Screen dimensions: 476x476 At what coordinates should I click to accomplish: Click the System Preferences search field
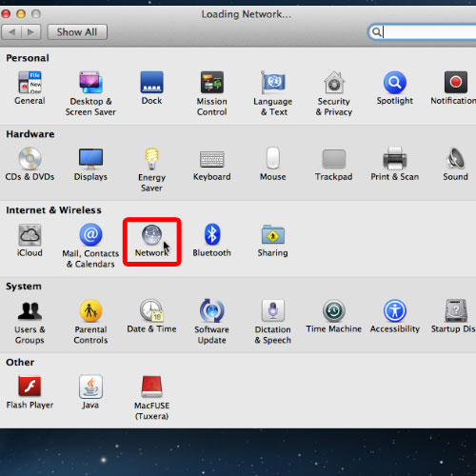[x=422, y=32]
